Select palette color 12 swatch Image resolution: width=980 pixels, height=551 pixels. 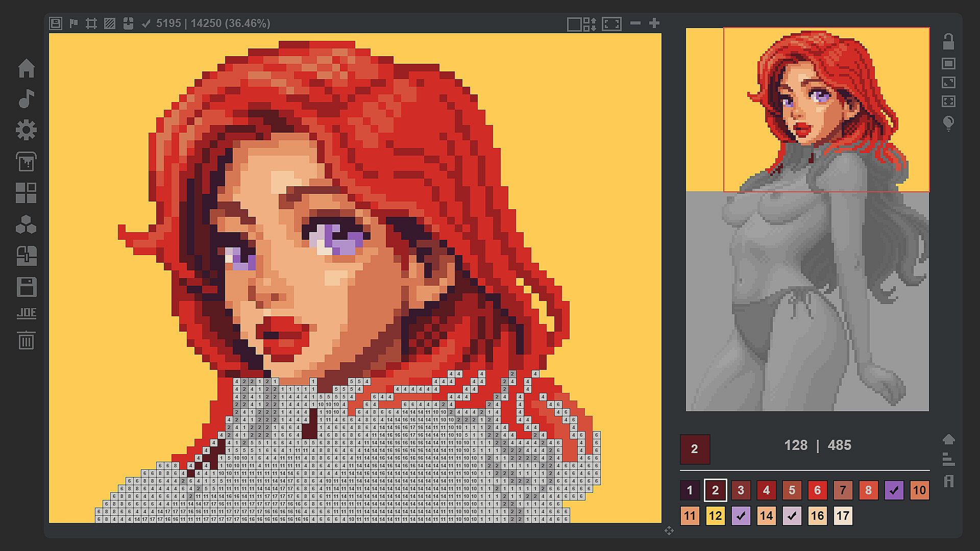tap(715, 516)
